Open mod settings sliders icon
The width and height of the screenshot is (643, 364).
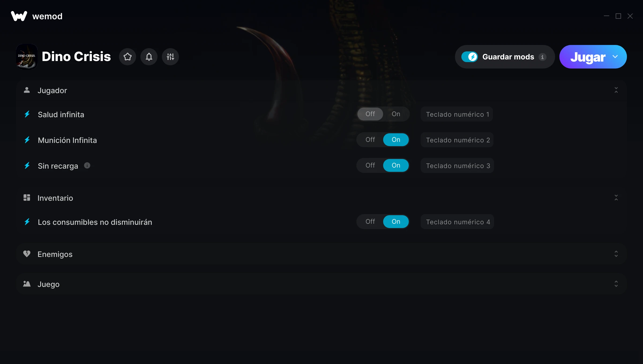[170, 57]
